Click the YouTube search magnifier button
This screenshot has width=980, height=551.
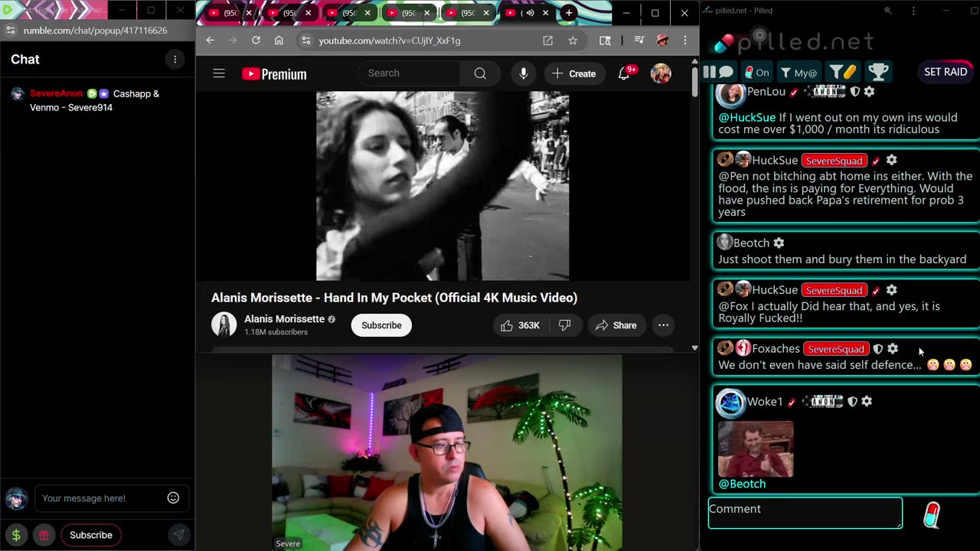click(x=480, y=73)
